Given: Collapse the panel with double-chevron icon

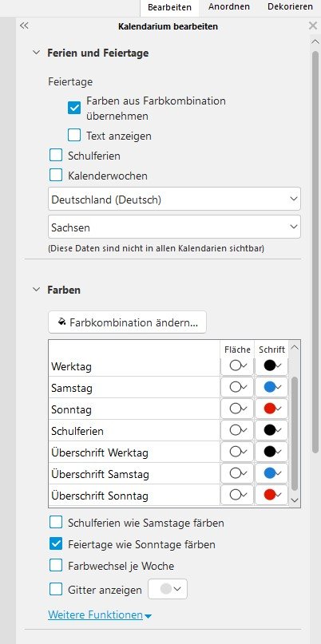Looking at the screenshot, I should [x=24, y=26].
